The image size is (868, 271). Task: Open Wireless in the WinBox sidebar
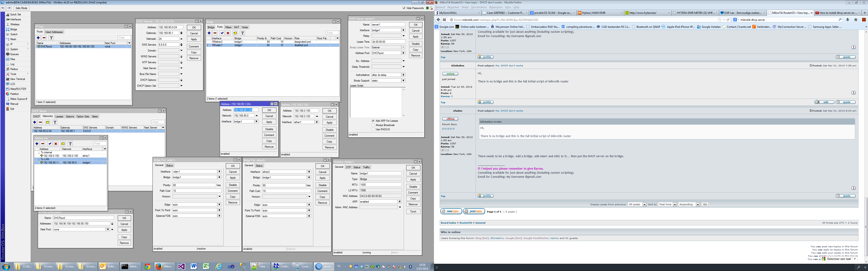pos(15,24)
